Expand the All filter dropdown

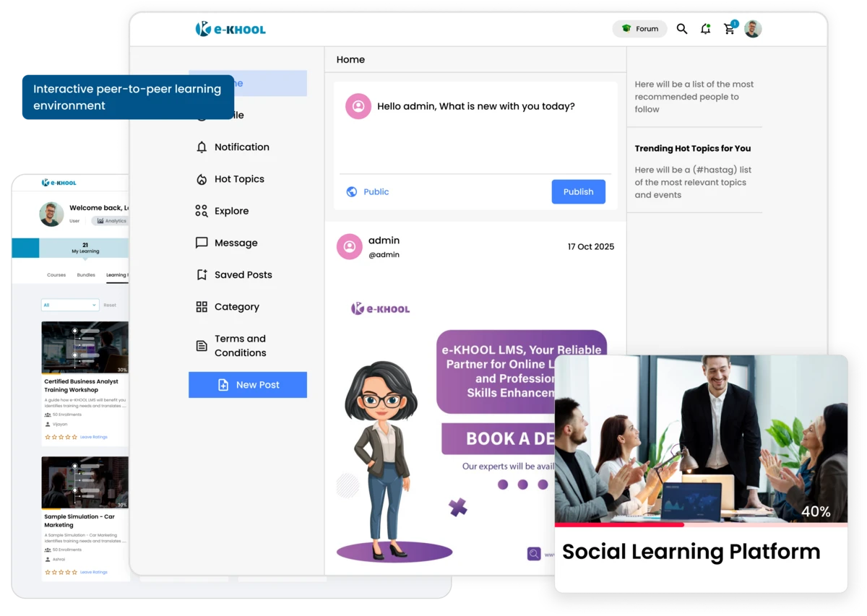click(69, 305)
